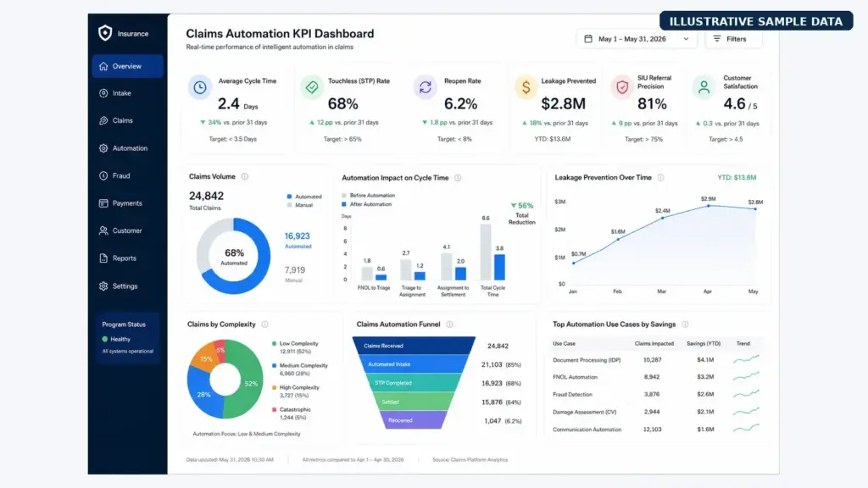Click the Settled funnel stage
Image resolution: width=868 pixels, height=488 pixels.
coord(414,402)
